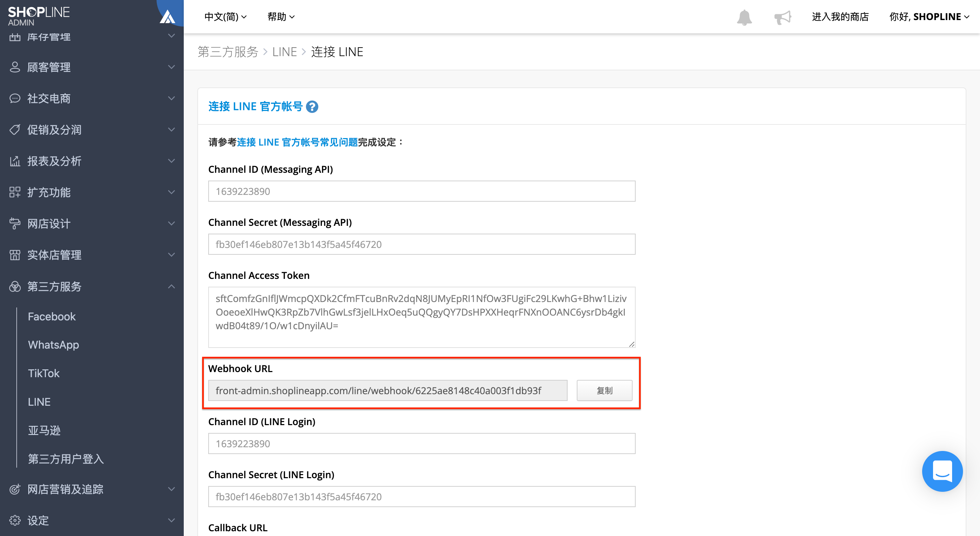980x536 pixels.
Task: Select TikTok from the third-party services list
Action: (43, 373)
